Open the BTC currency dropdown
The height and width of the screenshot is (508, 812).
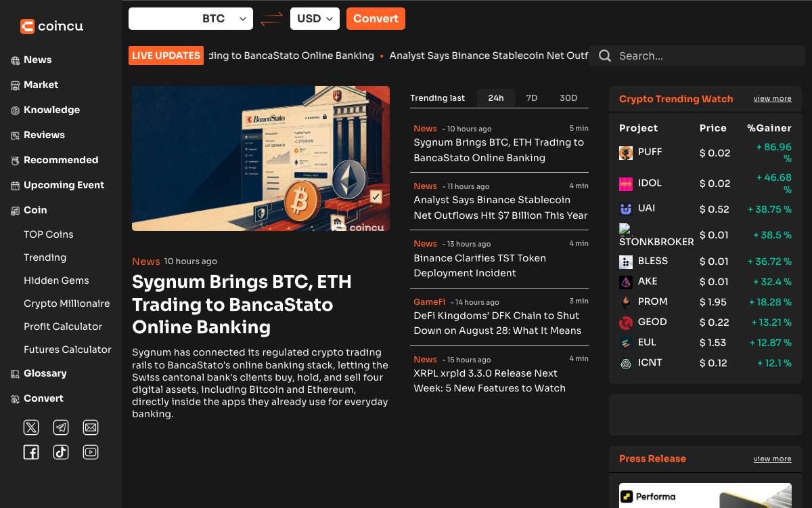(225, 19)
